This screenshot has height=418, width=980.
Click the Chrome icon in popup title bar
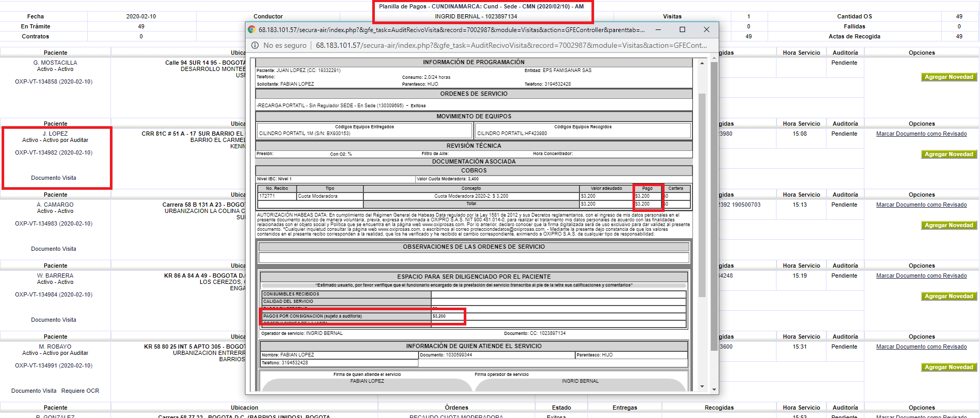(x=252, y=30)
